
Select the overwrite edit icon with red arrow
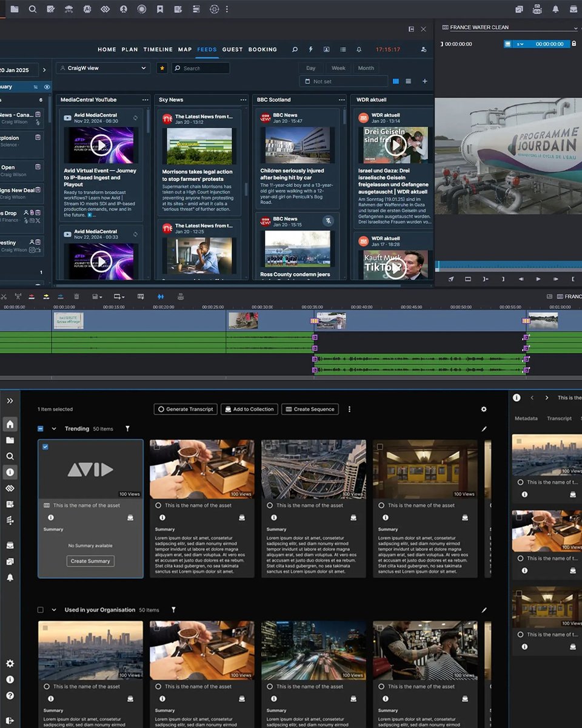32,296
